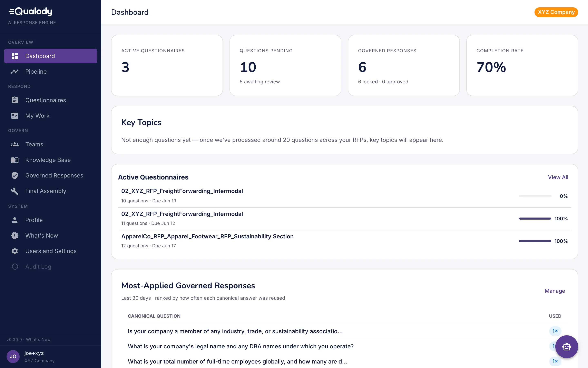This screenshot has width=588, height=368.
Task: Click the Teams group icon
Action: tap(14, 144)
